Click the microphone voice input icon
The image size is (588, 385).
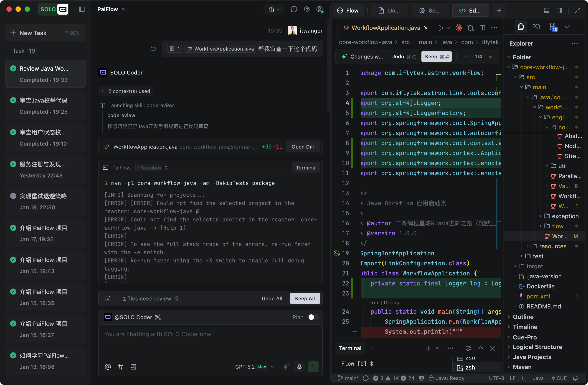(299, 367)
